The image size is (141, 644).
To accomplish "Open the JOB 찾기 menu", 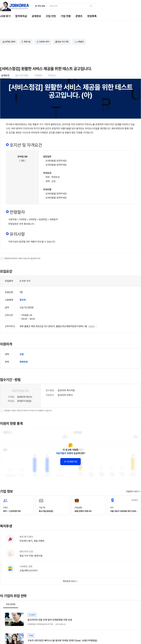I will pyautogui.click(x=5, y=16).
